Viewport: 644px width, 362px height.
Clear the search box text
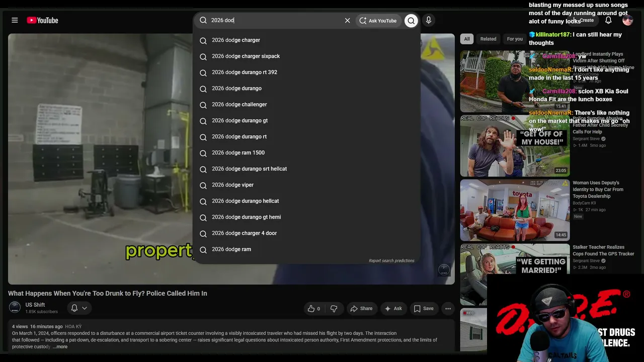347,21
